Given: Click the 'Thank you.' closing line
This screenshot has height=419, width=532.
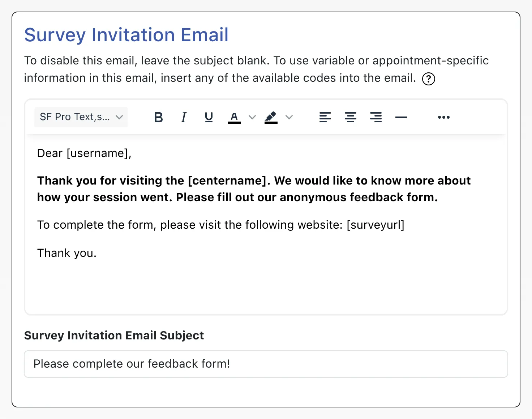Looking at the screenshot, I should pyautogui.click(x=67, y=253).
